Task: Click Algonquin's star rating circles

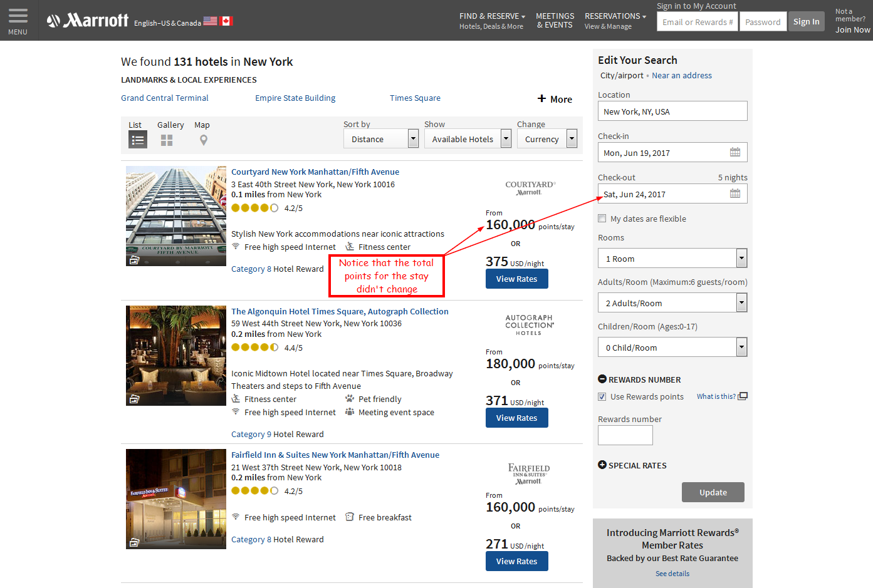Action: [255, 347]
